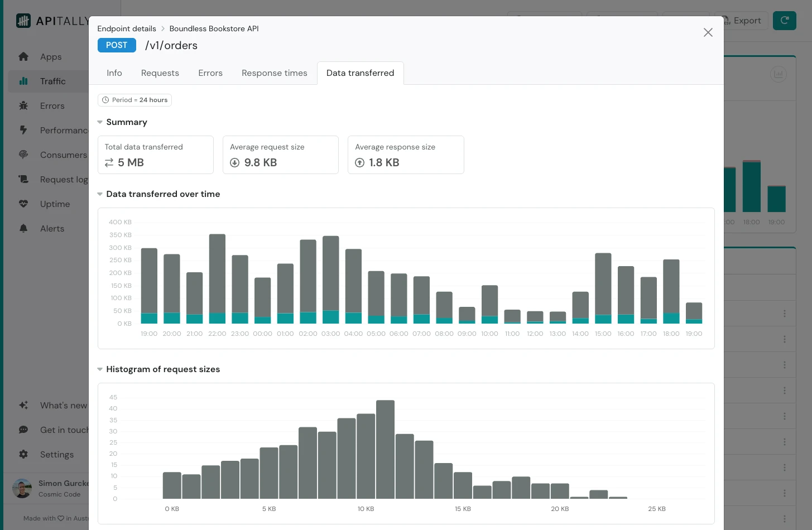Click Simon Gurcke's profile avatar
The image size is (812, 530).
coord(22,488)
